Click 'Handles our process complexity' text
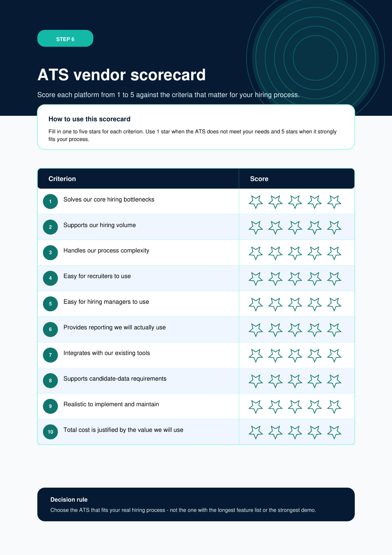The image size is (392, 555). click(106, 251)
